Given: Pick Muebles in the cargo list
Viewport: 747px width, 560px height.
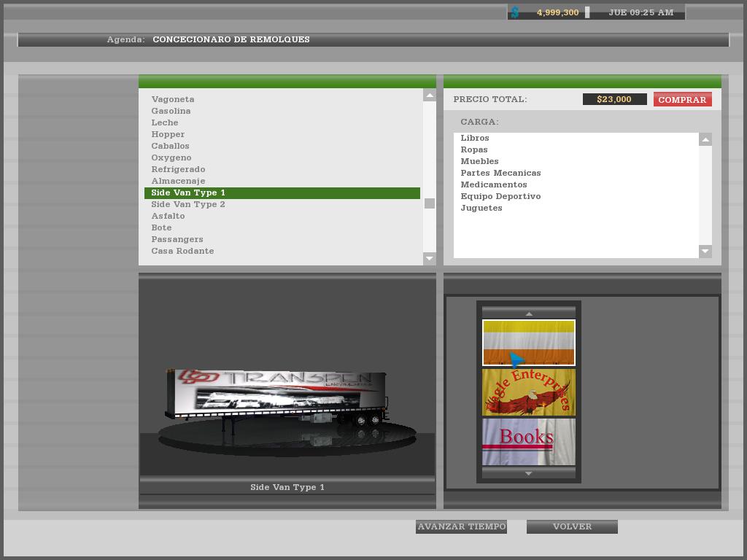Looking at the screenshot, I should [479, 161].
